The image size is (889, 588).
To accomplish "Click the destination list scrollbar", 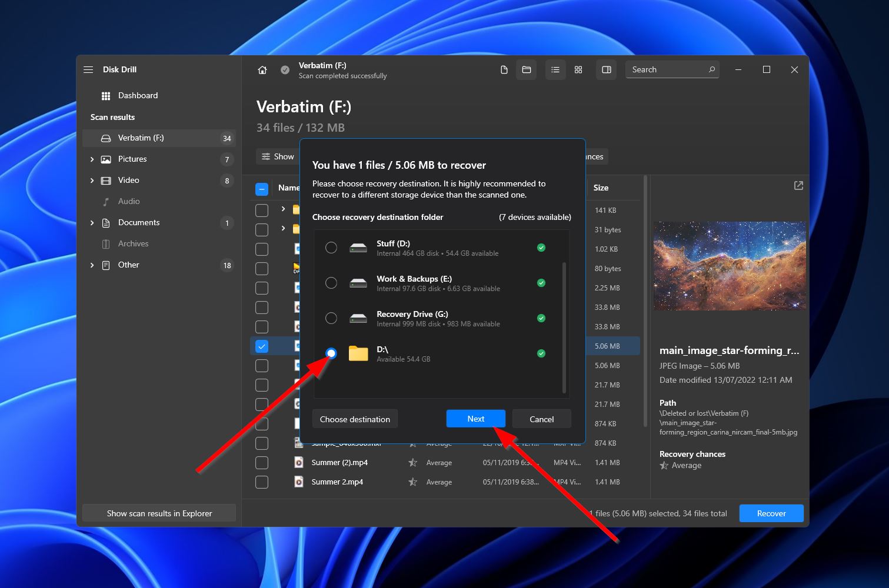I will (564, 328).
